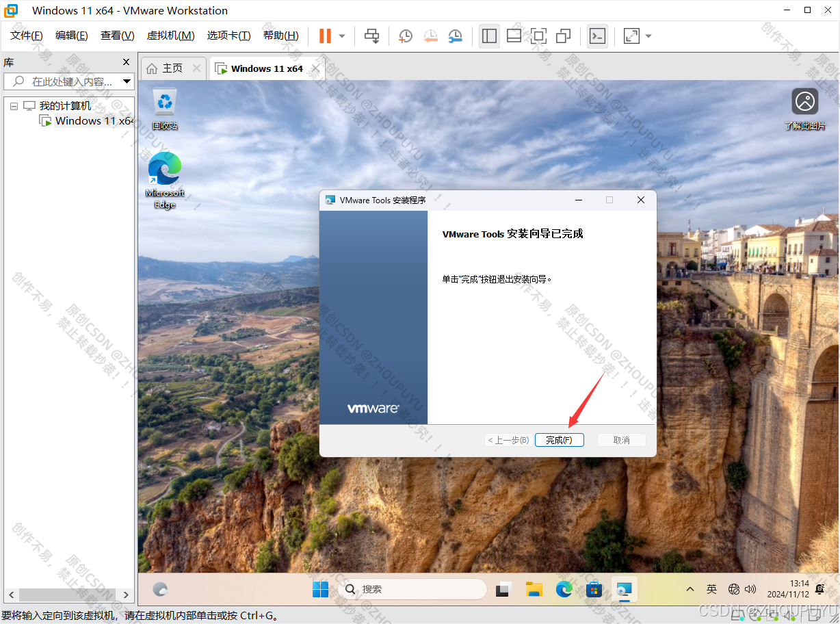Open File Explorer on the guest taskbar
Image resolution: width=840 pixels, height=624 pixels.
click(x=534, y=589)
